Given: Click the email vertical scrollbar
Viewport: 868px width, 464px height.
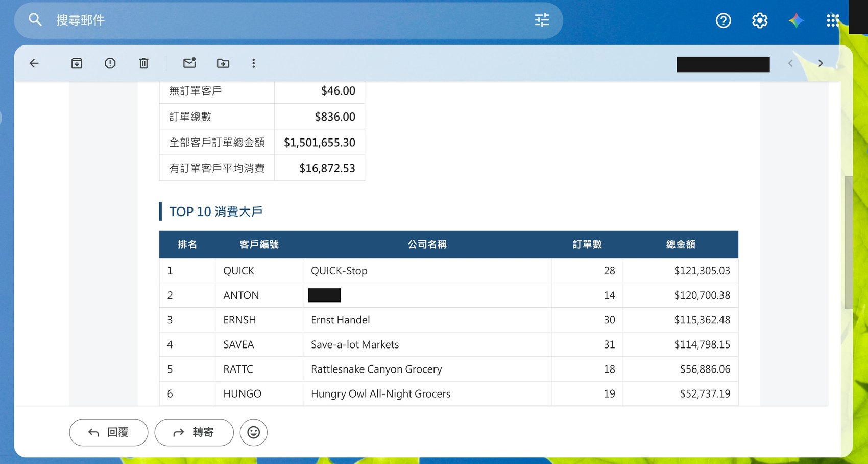Looking at the screenshot, I should tap(849, 243).
